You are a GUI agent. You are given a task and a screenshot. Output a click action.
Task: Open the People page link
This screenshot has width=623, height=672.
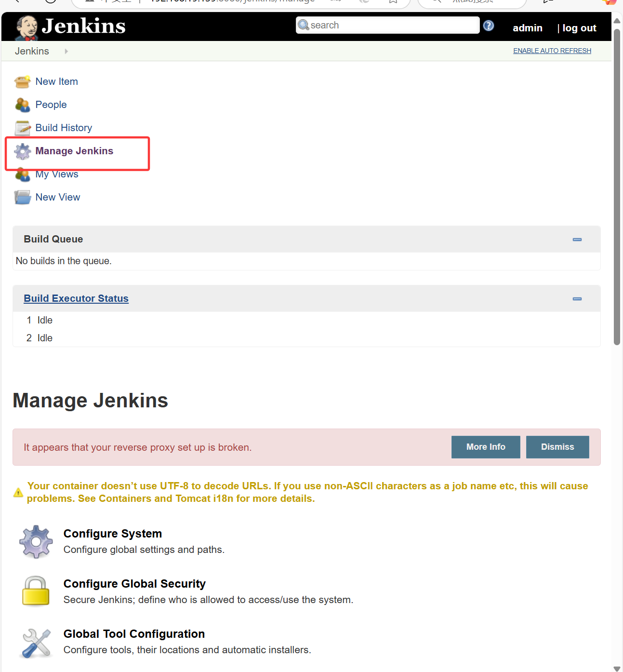point(51,105)
